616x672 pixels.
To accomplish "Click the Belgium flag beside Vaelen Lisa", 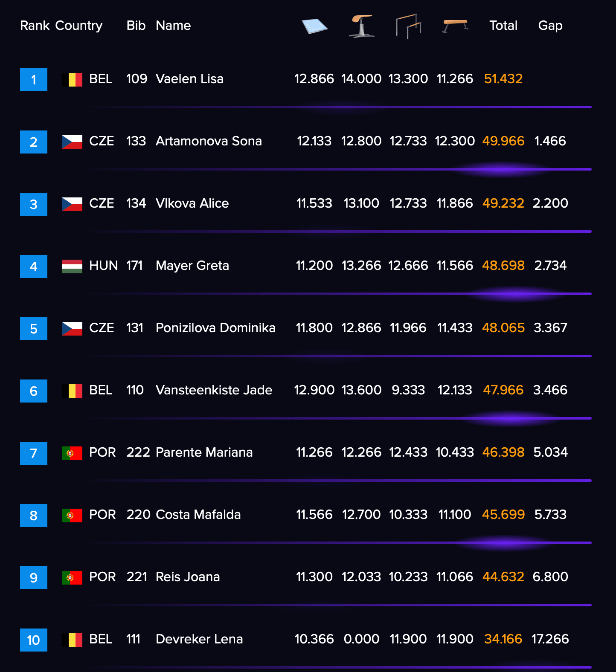I will click(x=72, y=80).
